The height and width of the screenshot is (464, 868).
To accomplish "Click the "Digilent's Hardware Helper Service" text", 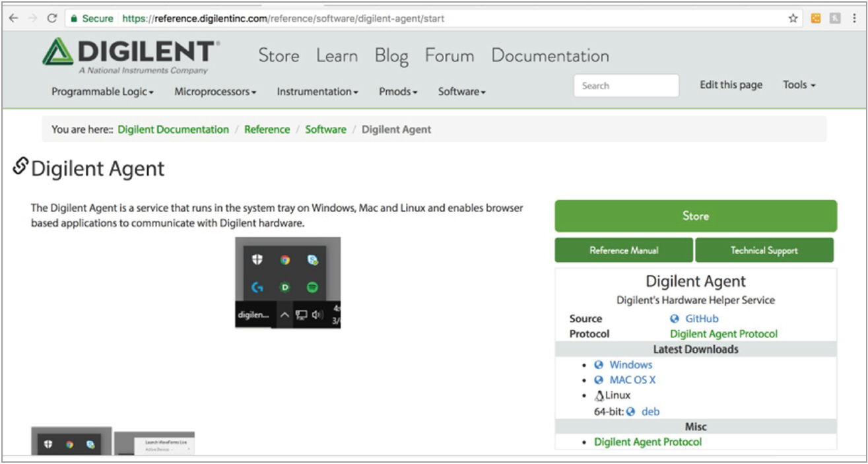I will coord(696,300).
